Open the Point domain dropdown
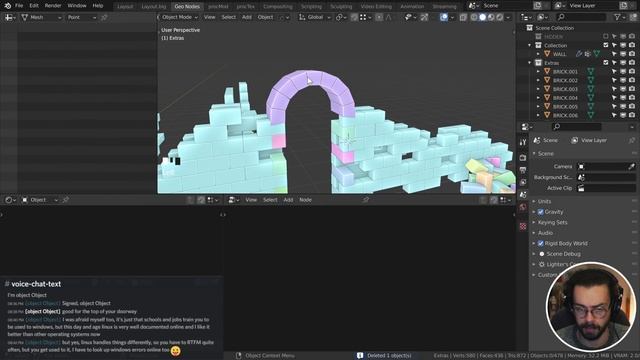This screenshot has height=360, width=640. pos(82,18)
